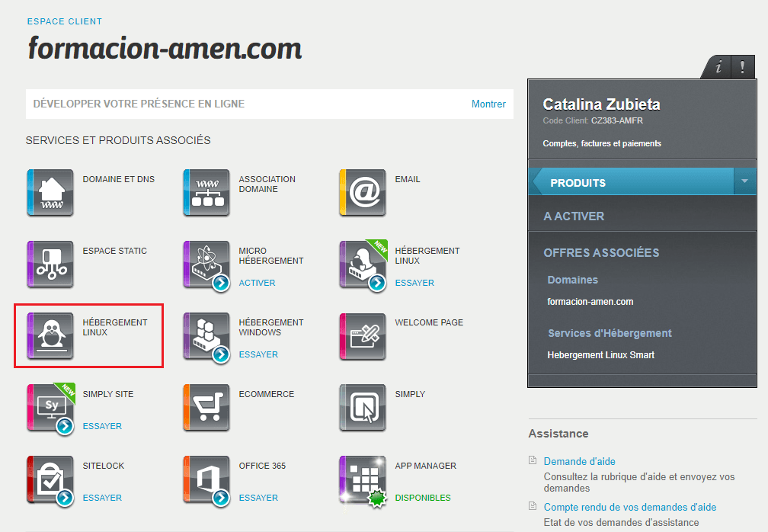Viewport: 768px width, 532px height.
Task: Click the Domaines sidebar heading
Action: coord(573,280)
